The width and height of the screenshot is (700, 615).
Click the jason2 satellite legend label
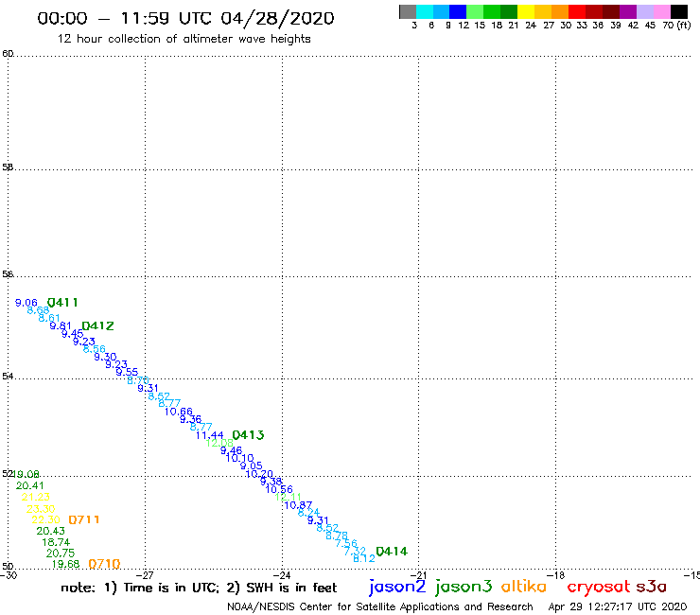pyautogui.click(x=397, y=587)
